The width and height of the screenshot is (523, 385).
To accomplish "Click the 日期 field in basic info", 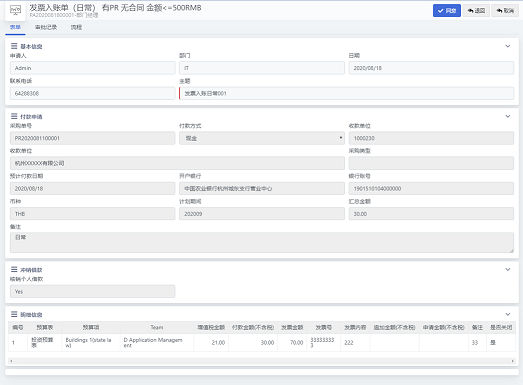I will click(x=431, y=68).
